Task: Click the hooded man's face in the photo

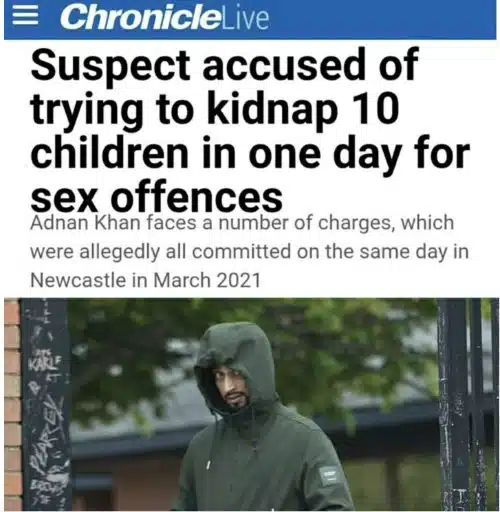Action: pos(231,387)
